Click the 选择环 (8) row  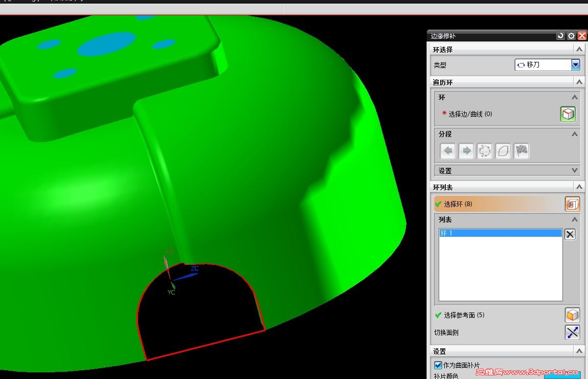tap(499, 204)
